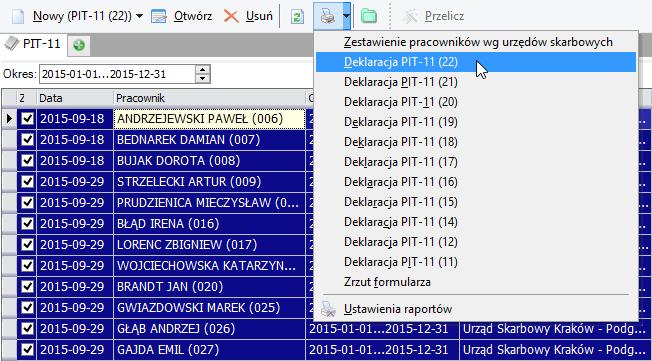Choose Deklaracja PIT-11 (15) menu entry
Viewport: 652px width, 361px height.
click(x=476, y=202)
